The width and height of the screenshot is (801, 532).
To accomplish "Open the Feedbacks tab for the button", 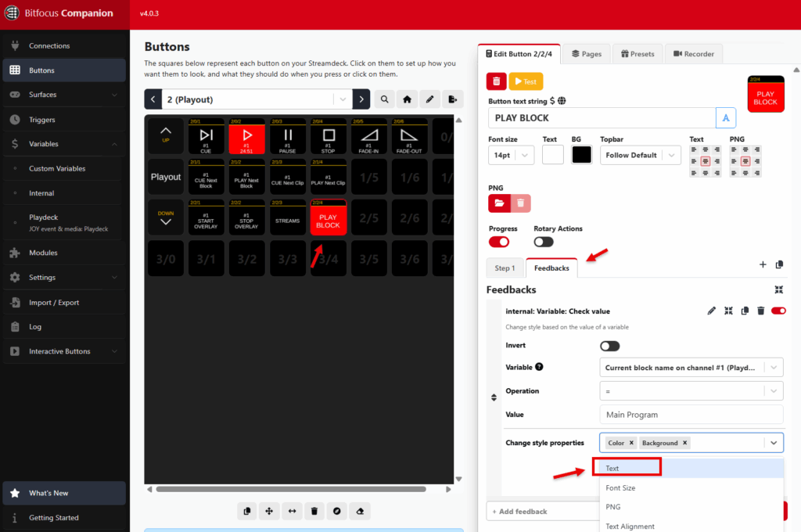I will (x=551, y=268).
